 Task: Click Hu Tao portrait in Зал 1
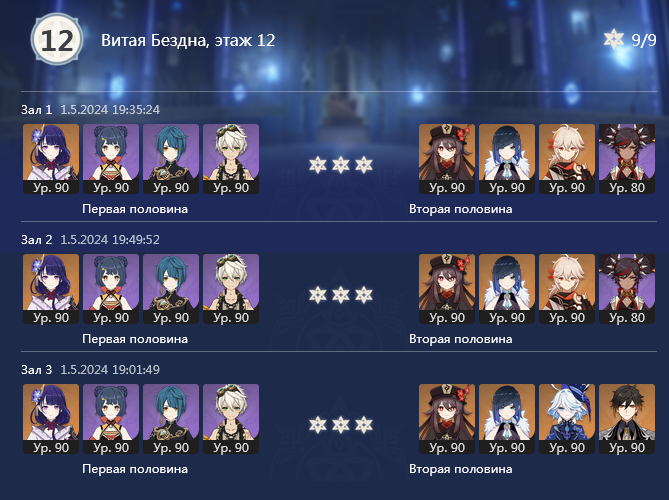point(447,159)
